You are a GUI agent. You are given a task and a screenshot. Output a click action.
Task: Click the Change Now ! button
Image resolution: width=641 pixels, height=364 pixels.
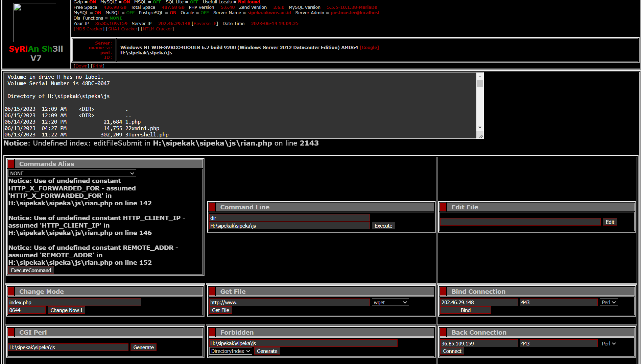click(x=66, y=310)
